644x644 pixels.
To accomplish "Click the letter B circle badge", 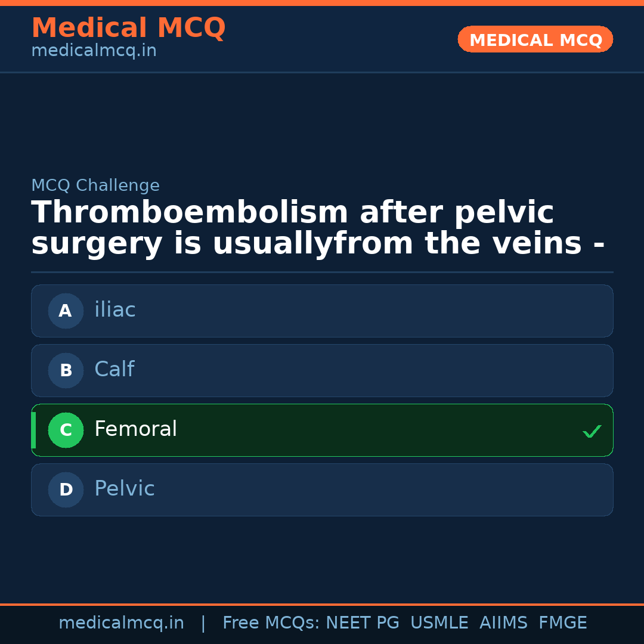I will (x=66, y=370).
